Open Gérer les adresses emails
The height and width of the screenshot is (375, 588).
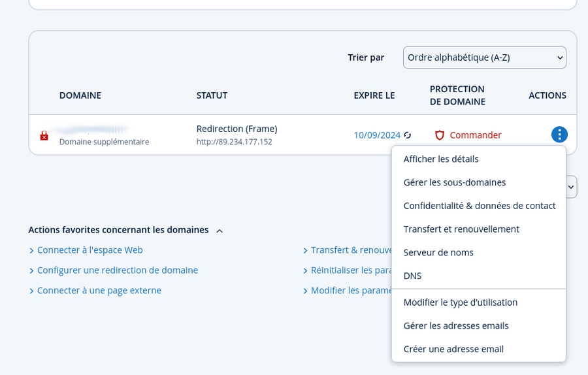(456, 326)
